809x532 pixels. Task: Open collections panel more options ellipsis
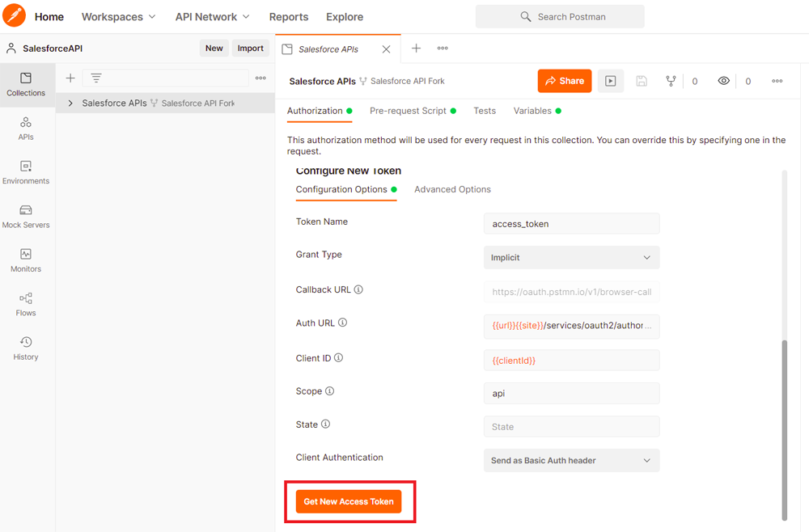pos(260,78)
